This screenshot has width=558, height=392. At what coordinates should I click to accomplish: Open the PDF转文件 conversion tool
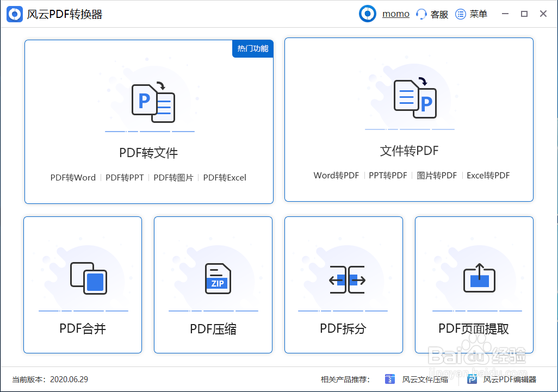148,121
